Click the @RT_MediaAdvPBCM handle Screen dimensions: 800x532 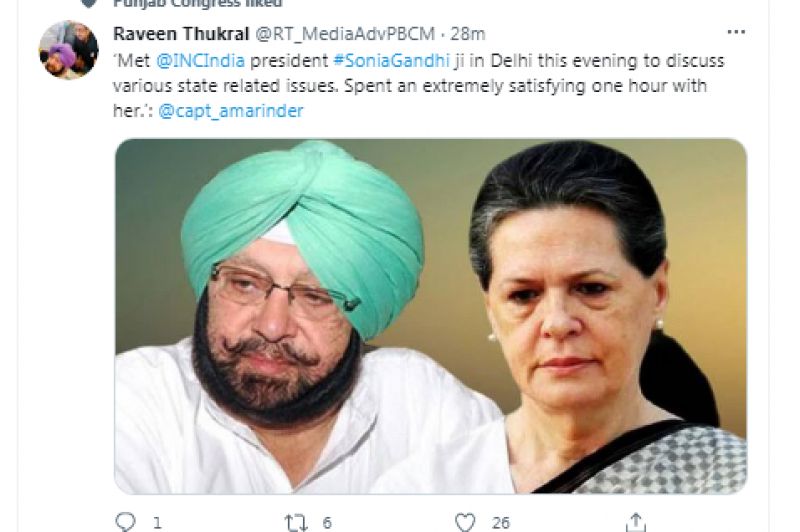pyautogui.click(x=344, y=34)
